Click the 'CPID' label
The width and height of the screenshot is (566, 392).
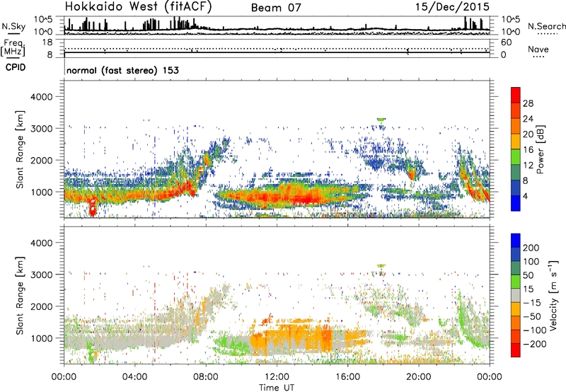point(16,67)
